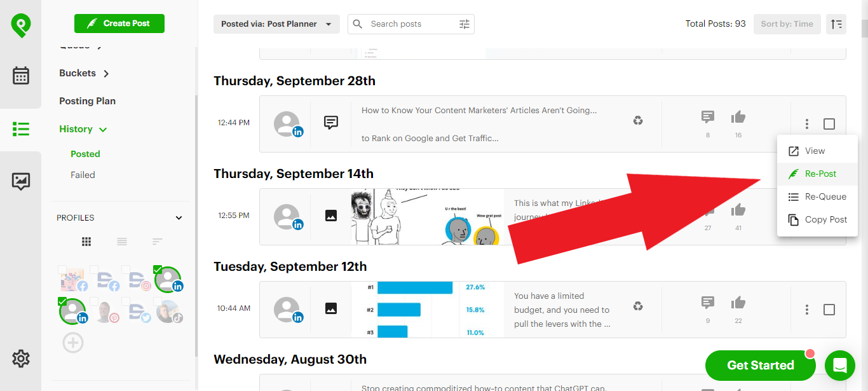Collapse the PROFILES section chevron
This screenshot has height=391, width=868.
pos(179,218)
